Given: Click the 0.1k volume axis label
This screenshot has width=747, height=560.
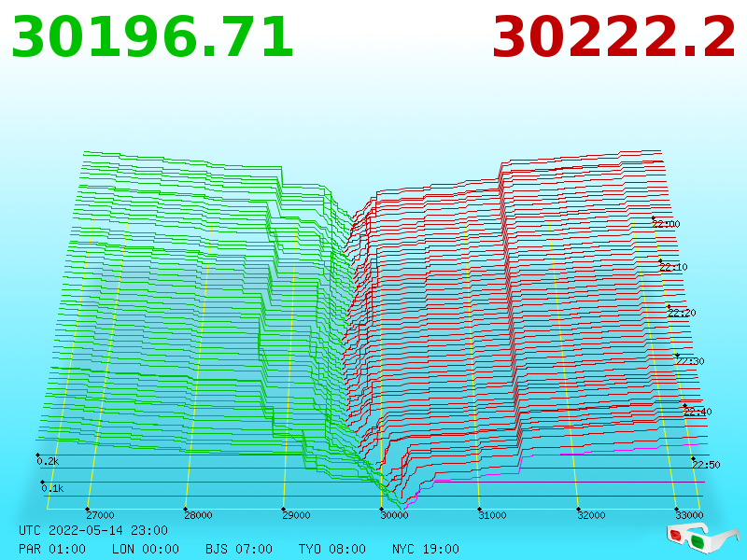Looking at the screenshot, I should tap(52, 488).
